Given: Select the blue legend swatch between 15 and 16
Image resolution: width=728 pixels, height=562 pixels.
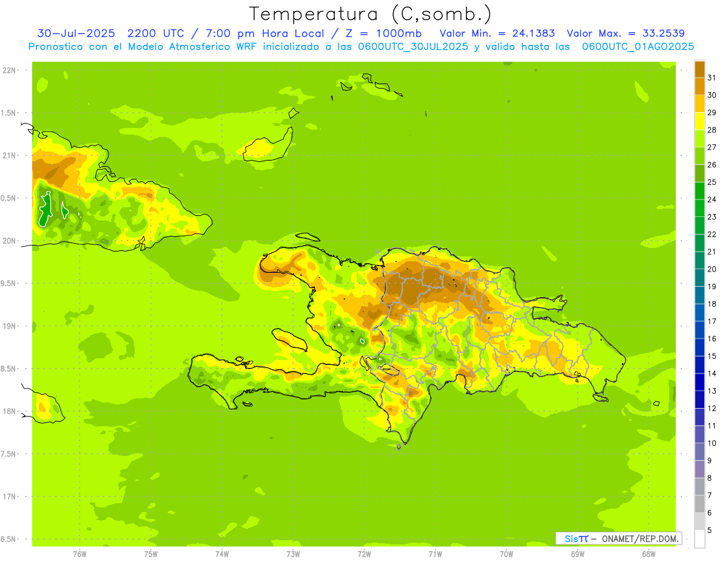Looking at the screenshot, I should tap(699, 347).
